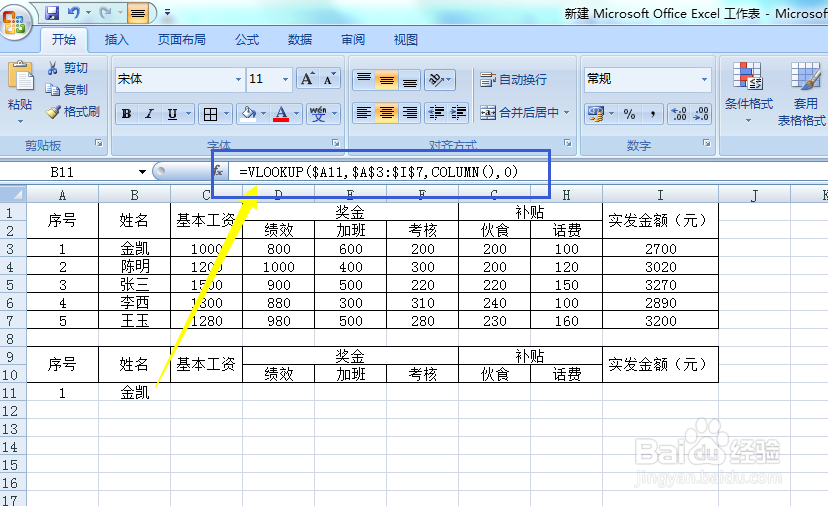Align text to middle of cell

click(387, 79)
